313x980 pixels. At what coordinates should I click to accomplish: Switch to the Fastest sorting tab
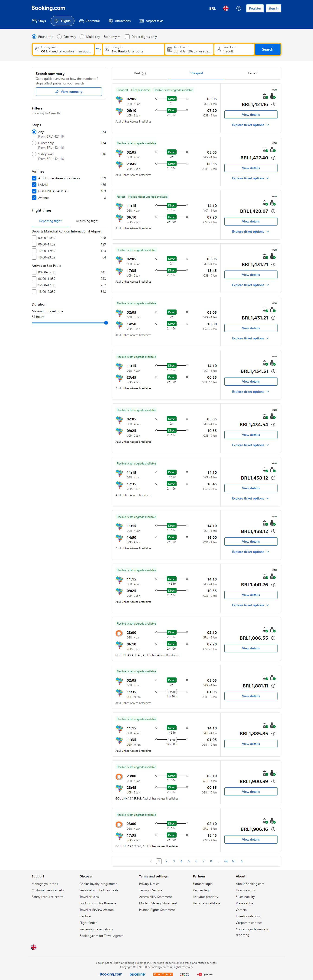252,73
